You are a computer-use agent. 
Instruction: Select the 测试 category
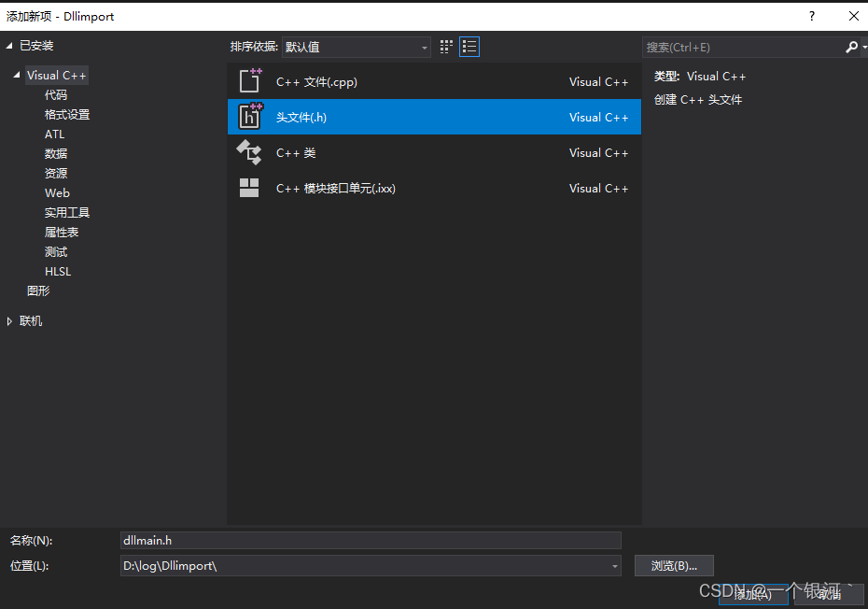coord(56,251)
